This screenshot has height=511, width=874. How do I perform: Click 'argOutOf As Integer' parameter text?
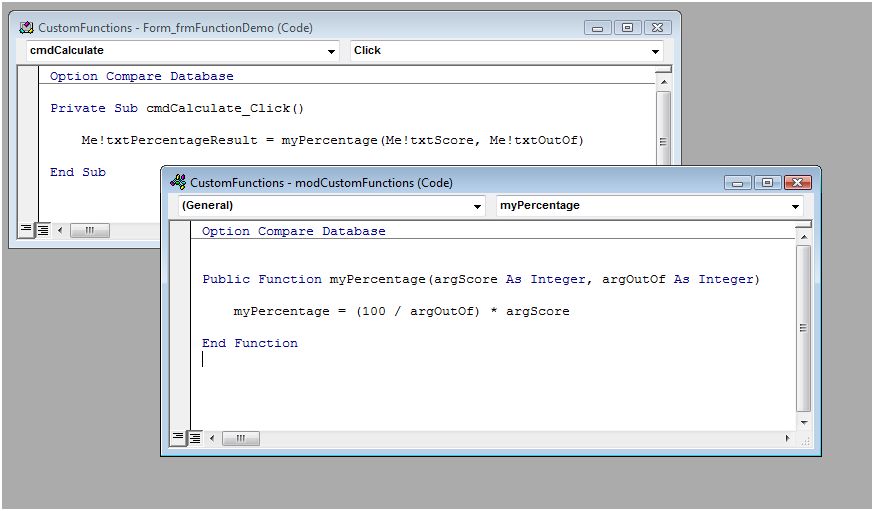tap(678, 279)
